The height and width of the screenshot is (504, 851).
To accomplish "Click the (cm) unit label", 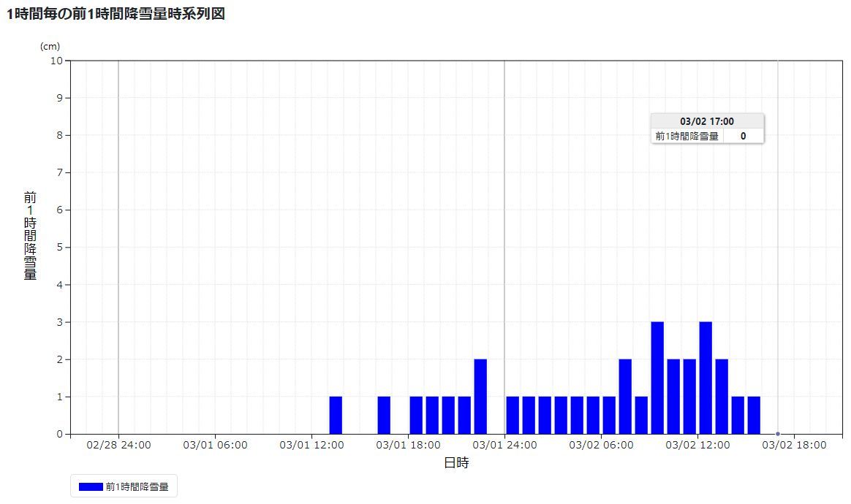I will [50, 47].
